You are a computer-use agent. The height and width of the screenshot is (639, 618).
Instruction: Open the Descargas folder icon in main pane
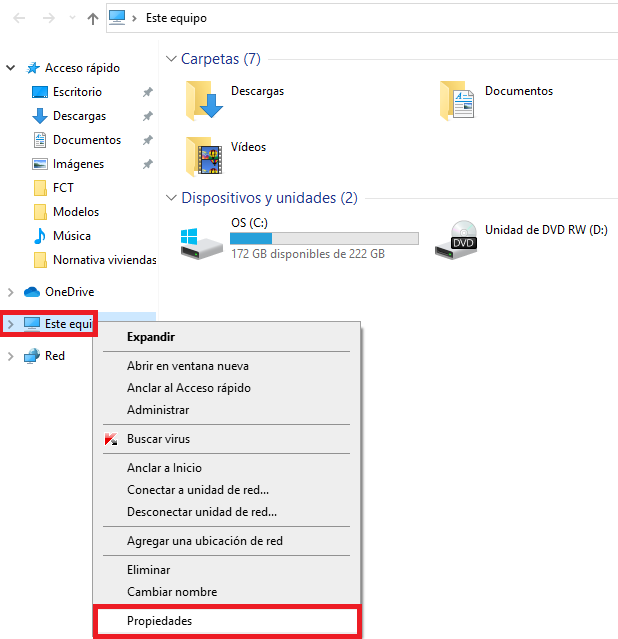(x=204, y=100)
